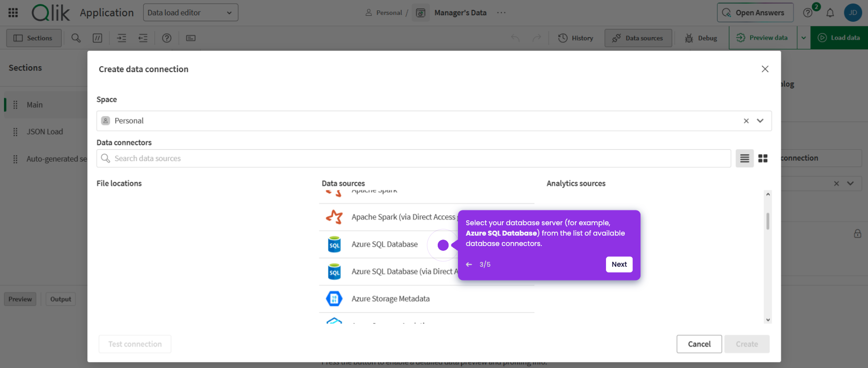Screen dimensions: 868x368
Task: Click the redo arrow
Action: click(x=536, y=38)
